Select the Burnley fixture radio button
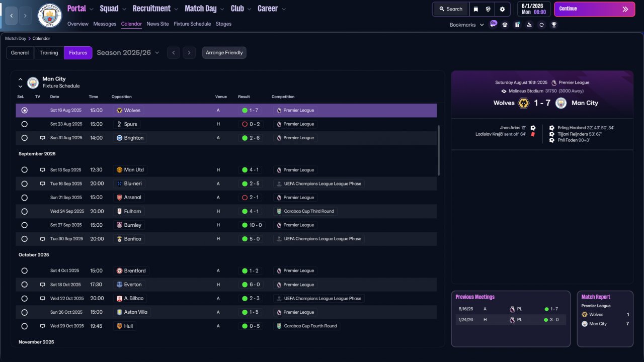644x362 pixels. (x=24, y=225)
